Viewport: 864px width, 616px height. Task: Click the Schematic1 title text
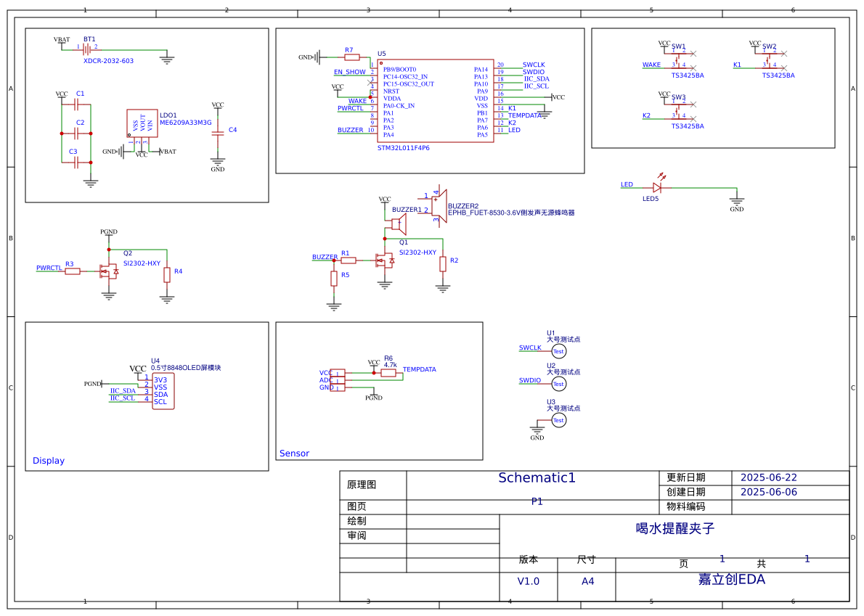click(537, 478)
